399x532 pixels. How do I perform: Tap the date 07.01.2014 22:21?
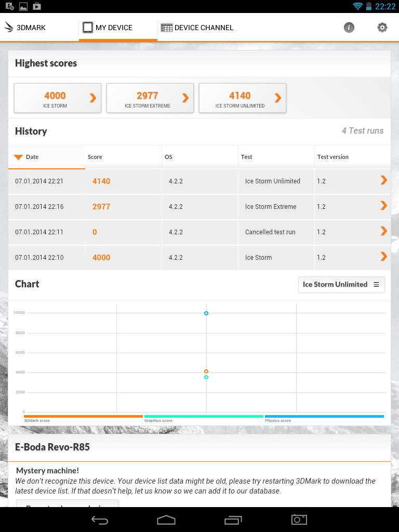[x=39, y=181]
